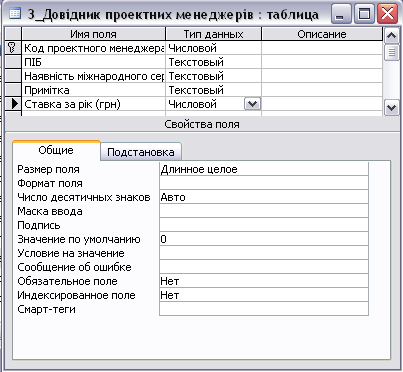
Task: Switch to the Общие tab
Action: pos(56,150)
